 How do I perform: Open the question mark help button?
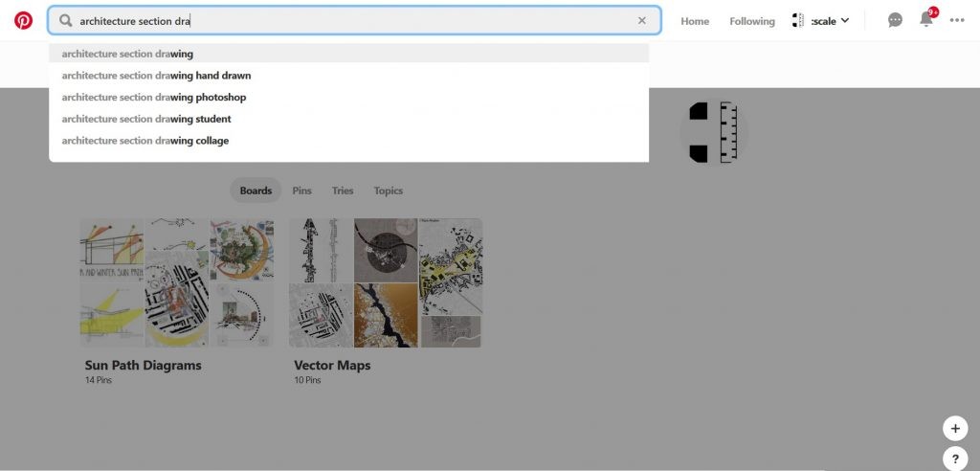pos(955,459)
